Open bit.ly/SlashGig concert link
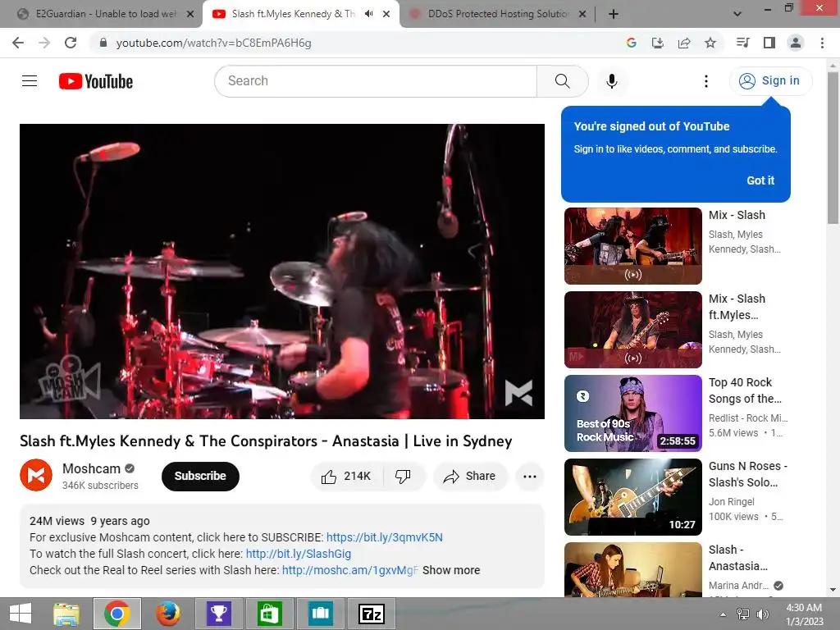 [299, 554]
